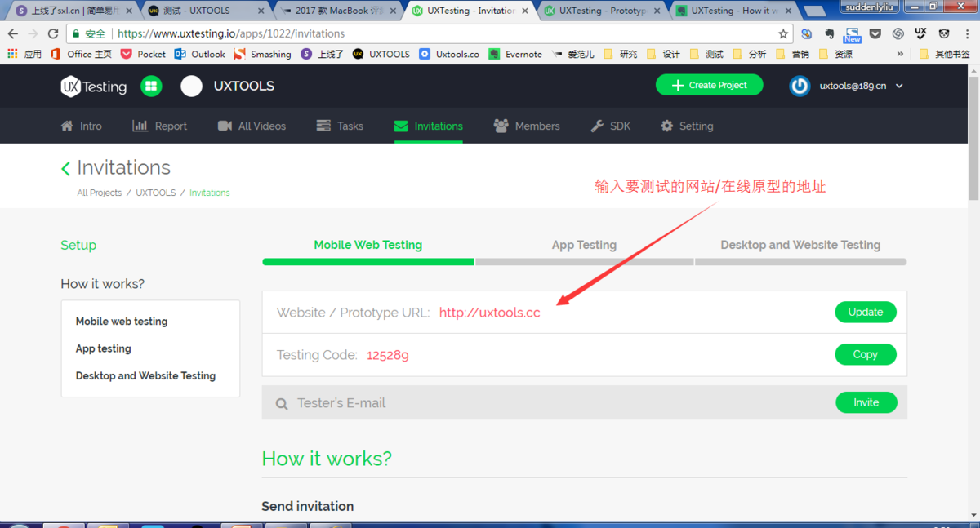Expand the 测试 bookmark folder
980x528 pixels.
706,54
